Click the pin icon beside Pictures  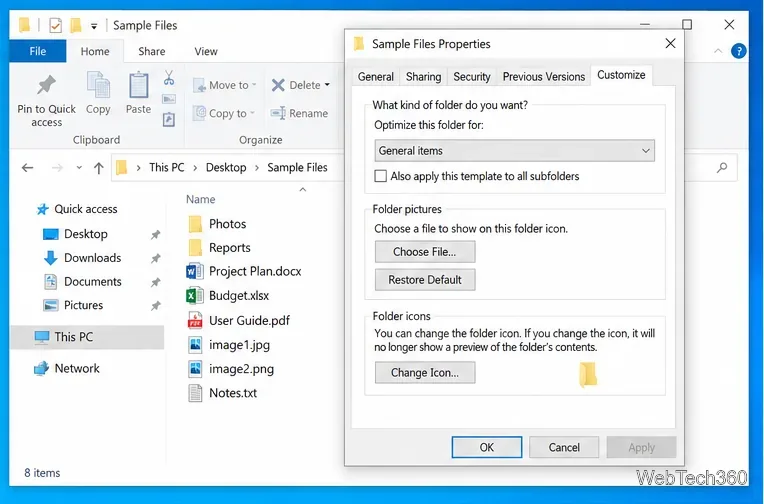(x=155, y=306)
